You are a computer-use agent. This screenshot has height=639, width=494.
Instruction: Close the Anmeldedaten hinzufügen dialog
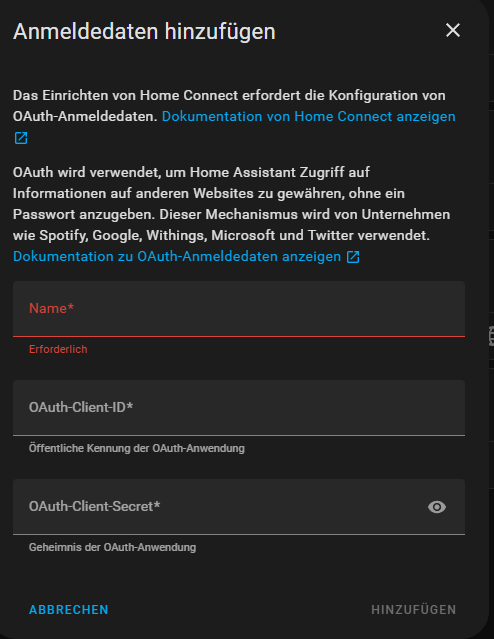[x=453, y=30]
